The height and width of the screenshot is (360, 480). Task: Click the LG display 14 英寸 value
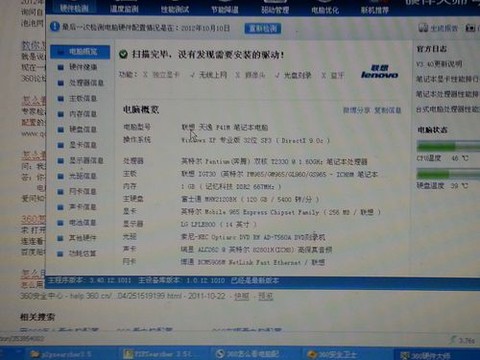pyautogui.click(x=219, y=224)
